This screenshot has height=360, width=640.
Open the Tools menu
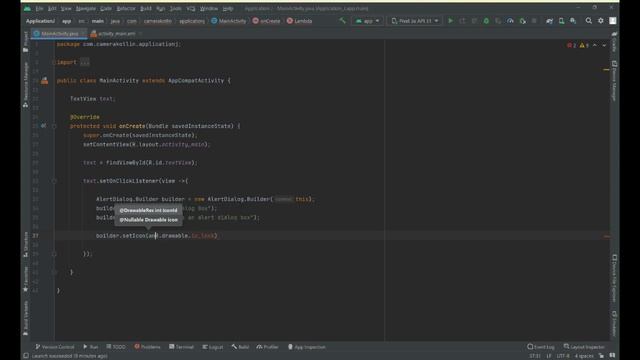tap(176, 9)
